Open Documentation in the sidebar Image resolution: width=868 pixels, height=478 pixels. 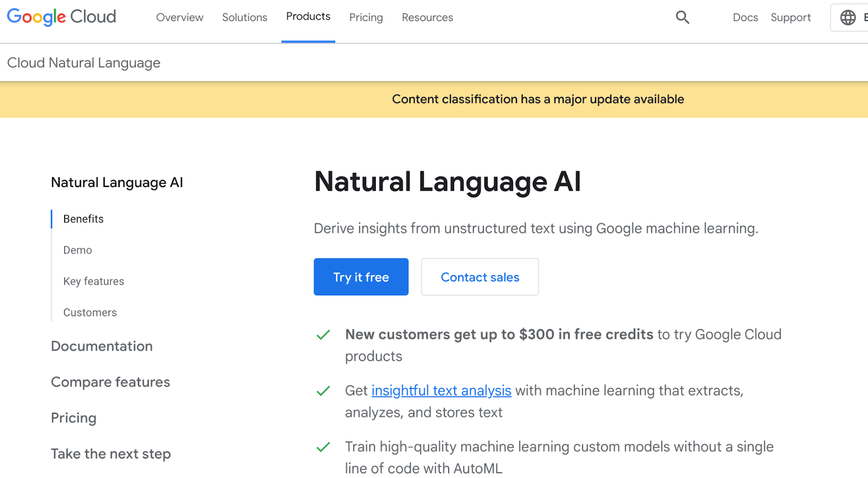click(101, 346)
